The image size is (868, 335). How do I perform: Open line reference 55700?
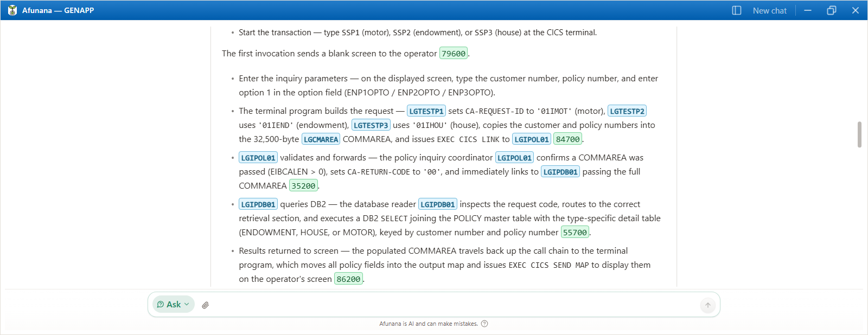[x=575, y=233]
